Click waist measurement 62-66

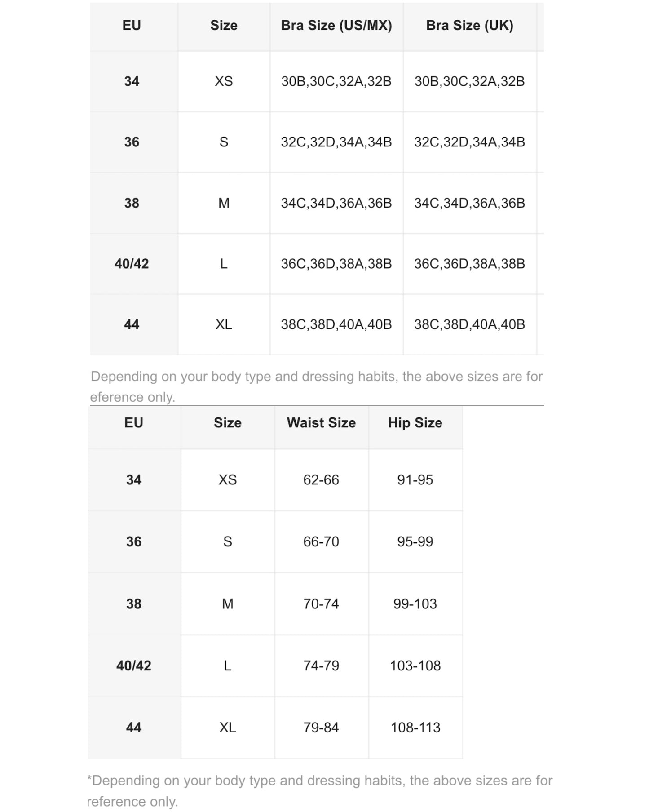click(x=321, y=480)
